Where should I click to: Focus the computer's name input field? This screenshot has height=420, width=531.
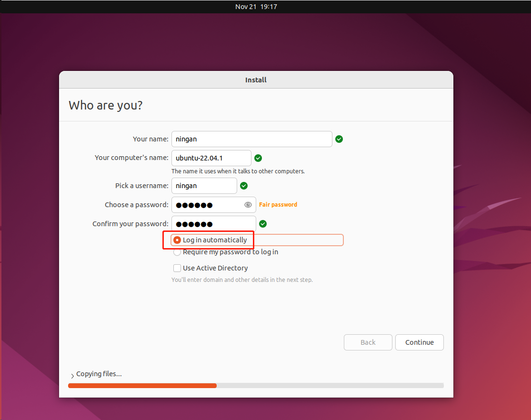[211, 158]
